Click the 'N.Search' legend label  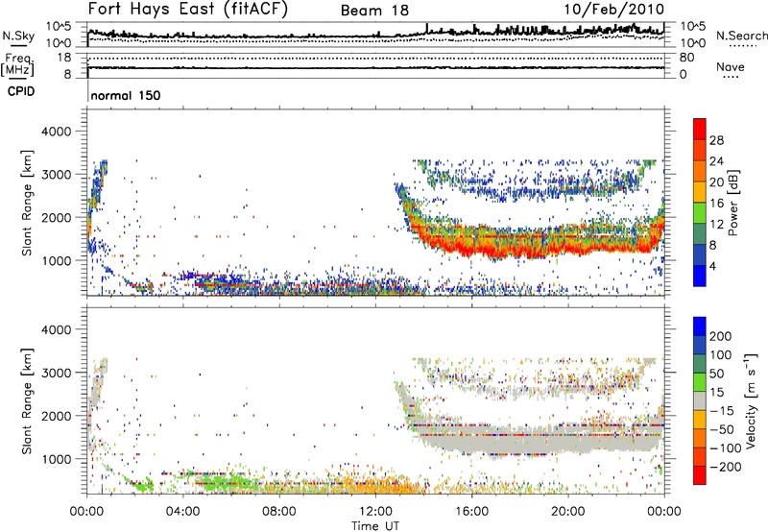tap(741, 36)
